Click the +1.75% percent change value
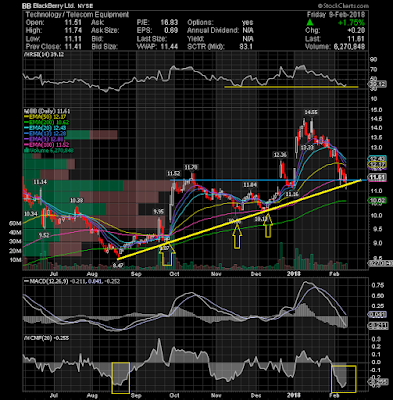Image resolution: width=393 pixels, height=400 pixels. 351,23
